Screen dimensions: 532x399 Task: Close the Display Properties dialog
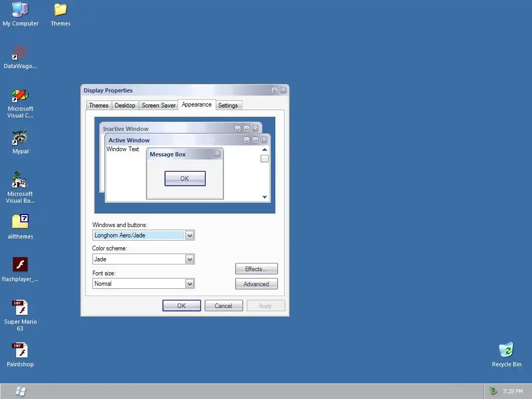point(283,90)
